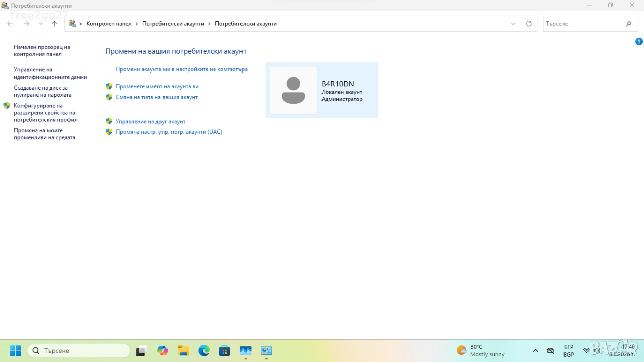This screenshot has width=644, height=362.
Task: Open the weather widget showing 30°C
Action: pos(480,351)
